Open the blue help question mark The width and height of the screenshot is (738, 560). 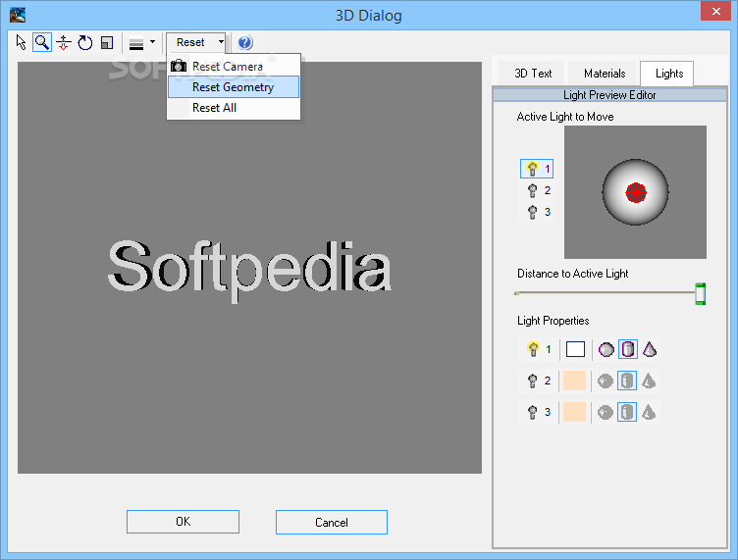(x=245, y=43)
